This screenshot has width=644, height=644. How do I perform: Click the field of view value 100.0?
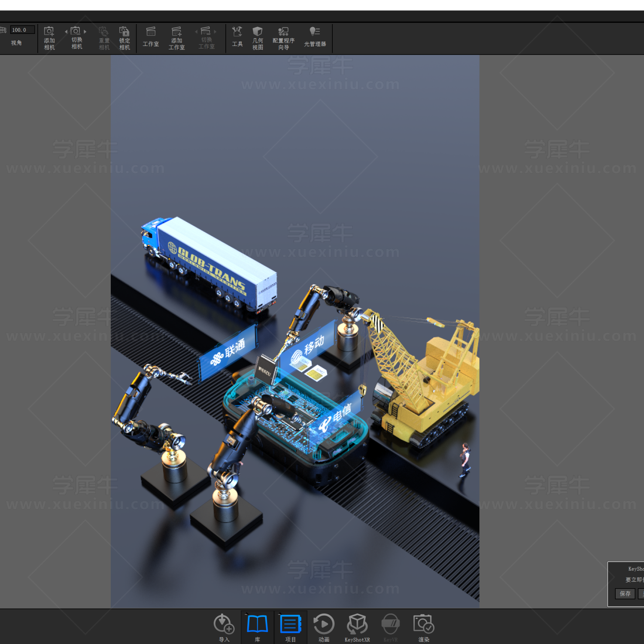[22, 30]
